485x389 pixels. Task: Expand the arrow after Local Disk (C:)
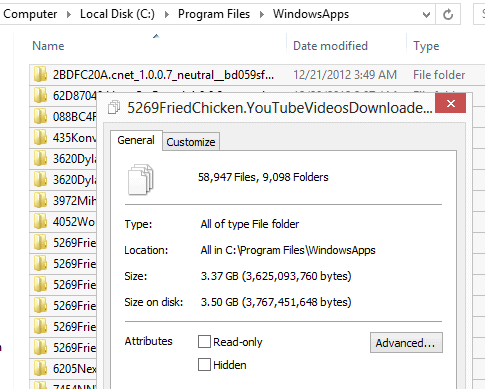[x=167, y=14]
